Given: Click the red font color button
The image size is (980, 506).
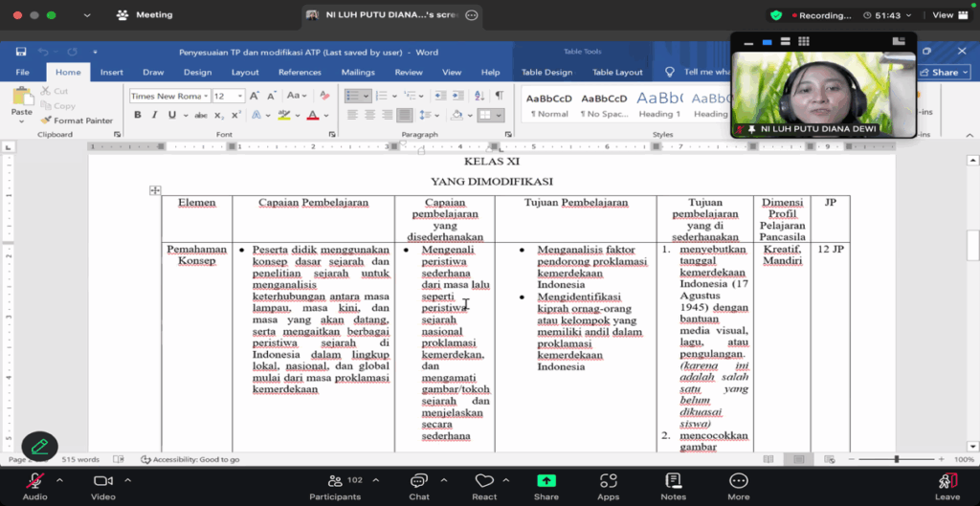Looking at the screenshot, I should (x=313, y=116).
